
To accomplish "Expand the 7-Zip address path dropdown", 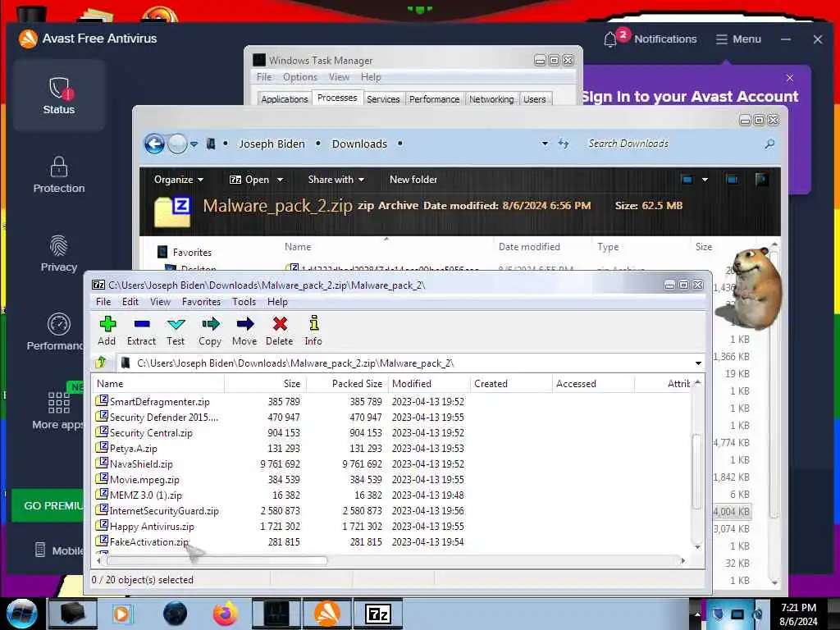I will click(x=698, y=363).
